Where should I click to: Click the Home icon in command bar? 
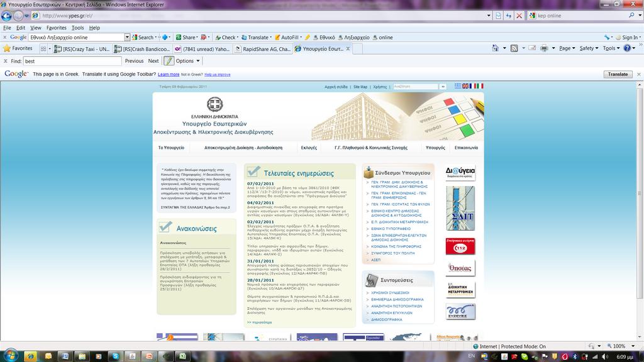coord(496,48)
